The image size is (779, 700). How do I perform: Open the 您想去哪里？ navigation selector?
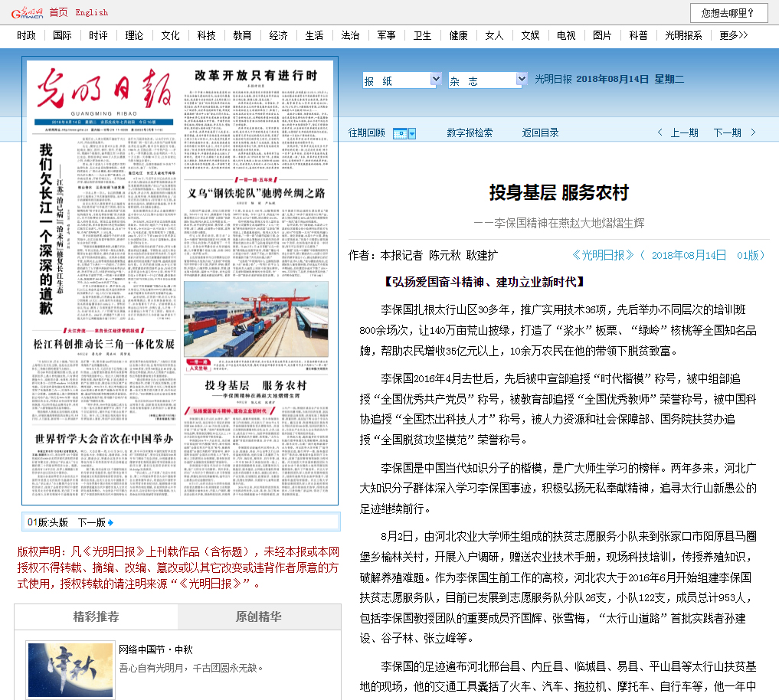pos(728,13)
